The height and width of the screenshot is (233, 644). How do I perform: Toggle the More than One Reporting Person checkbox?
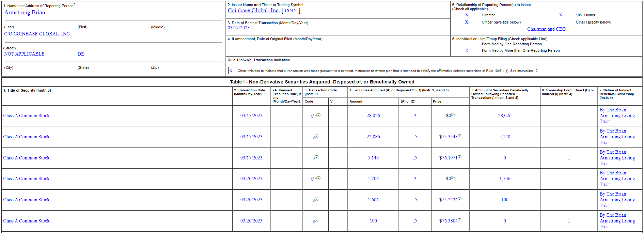[467, 50]
